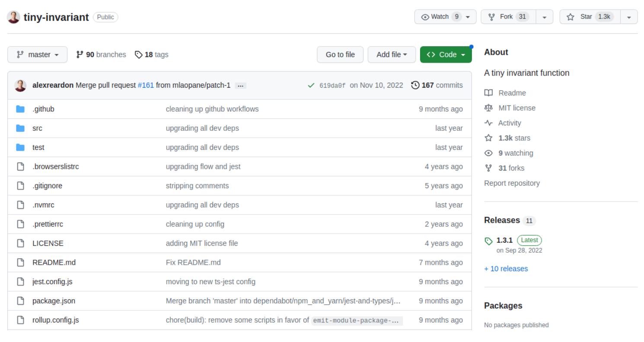Open the Add file dropdown
Image resolution: width=644 pixels, height=342 pixels.
pos(392,55)
